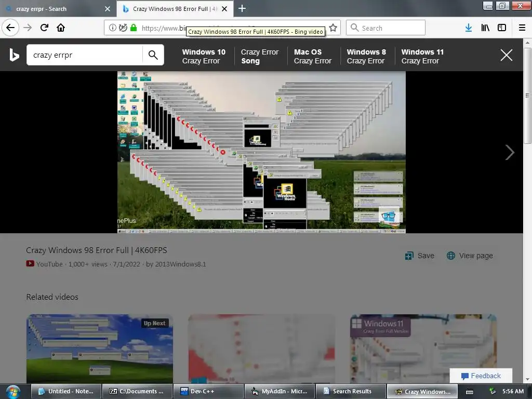Toggle the browser sidebar icon
Viewport: 532px width, 399px height.
pyautogui.click(x=502, y=28)
